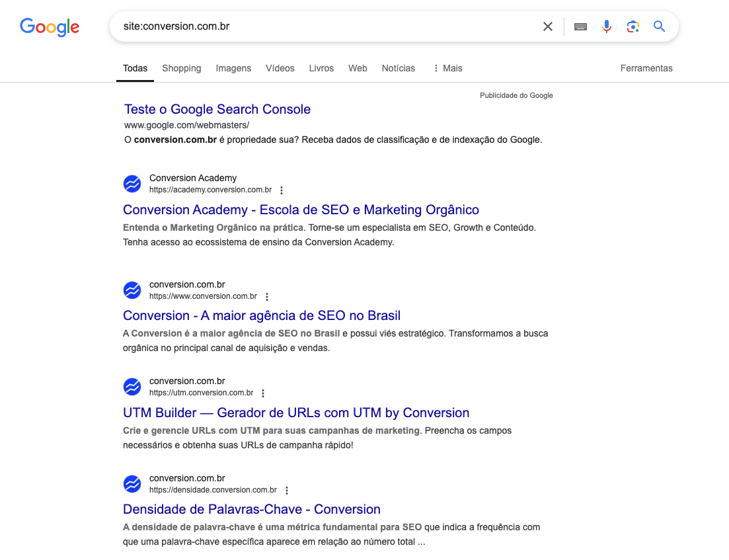The image size is (729, 560).
Task: Click the favicon beside utm.conversion.com.br
Action: tap(132, 387)
